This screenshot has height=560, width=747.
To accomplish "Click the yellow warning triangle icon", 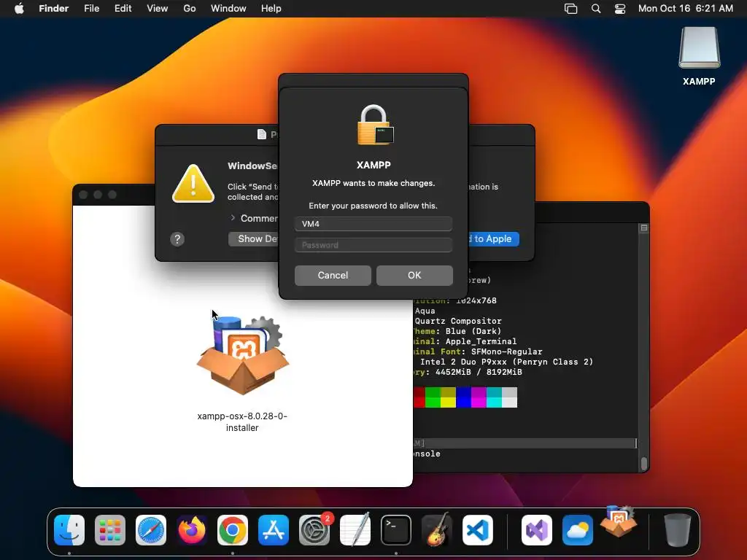I will pyautogui.click(x=193, y=183).
